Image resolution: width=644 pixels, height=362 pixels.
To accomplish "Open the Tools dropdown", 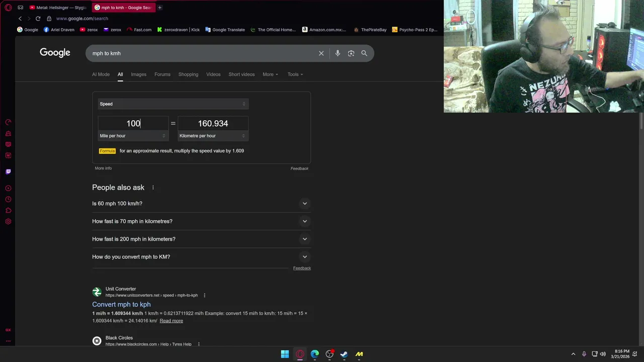I will [x=295, y=74].
